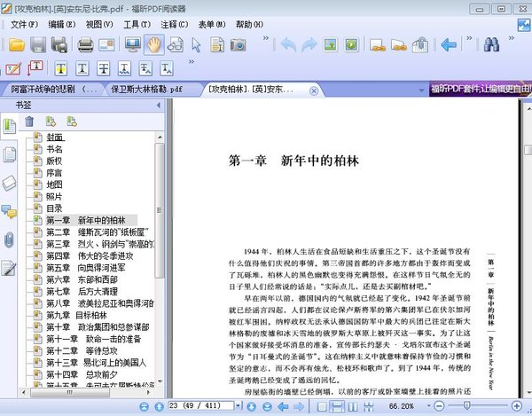This screenshot has width=532, height=416.
Task: Click the email document icon beside the printer
Action: point(106,44)
